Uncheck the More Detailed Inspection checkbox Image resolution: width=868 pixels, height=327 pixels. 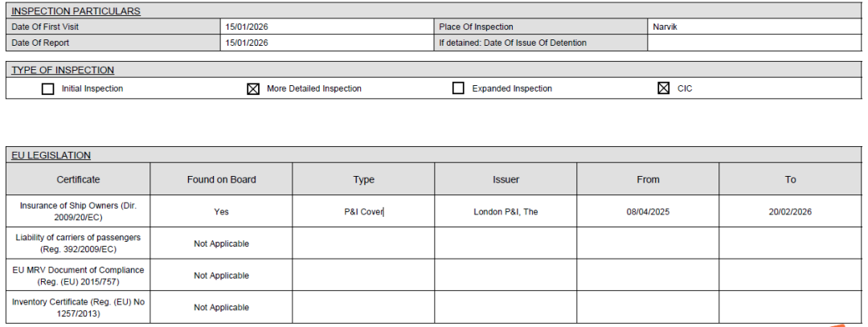pyautogui.click(x=253, y=88)
